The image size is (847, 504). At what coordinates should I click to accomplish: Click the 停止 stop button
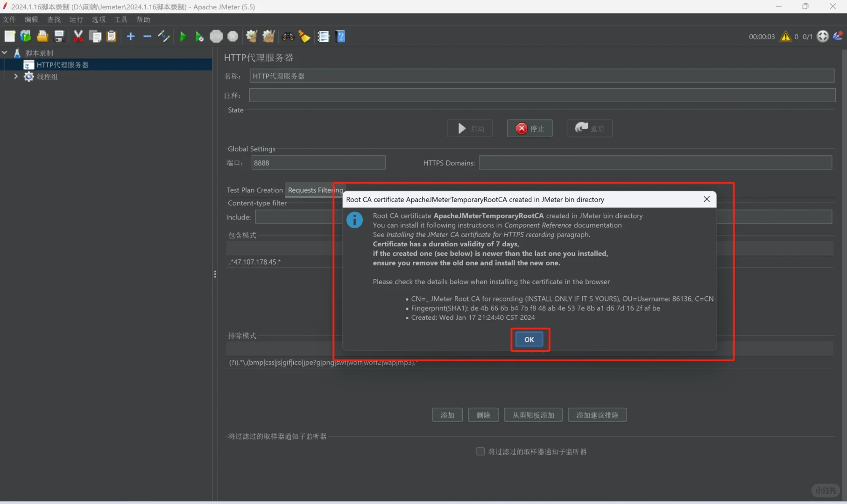point(529,128)
